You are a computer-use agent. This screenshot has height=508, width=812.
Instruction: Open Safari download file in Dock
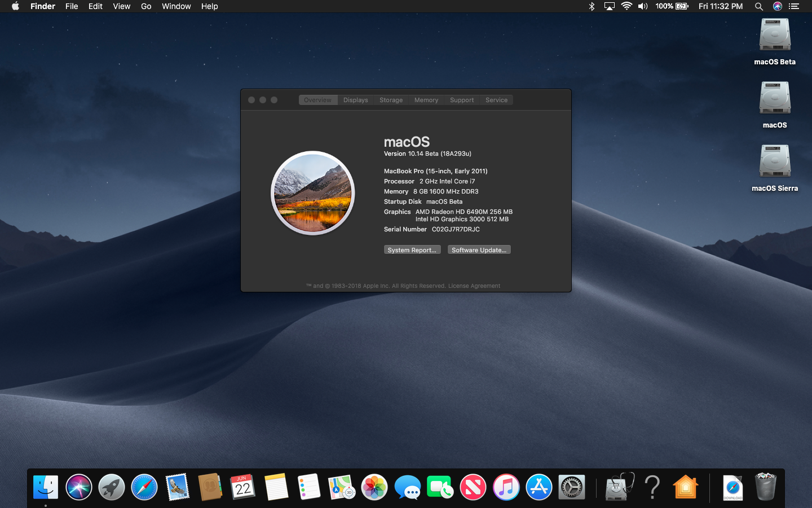click(732, 487)
